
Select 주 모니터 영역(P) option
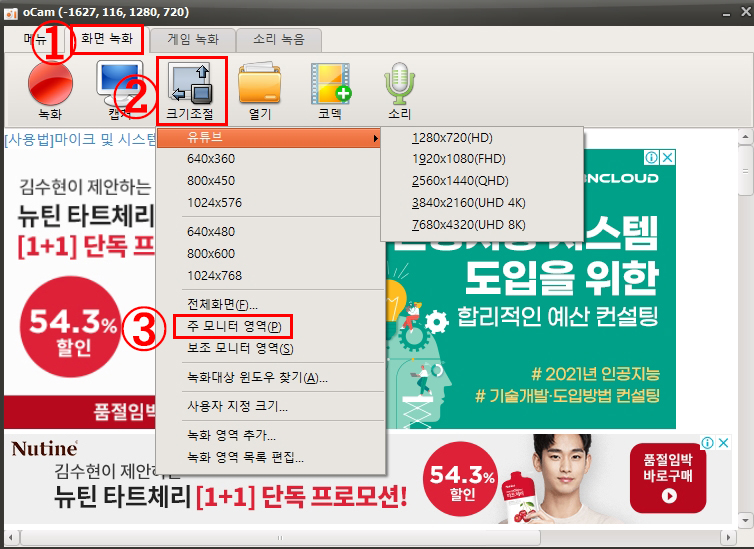click(x=271, y=326)
